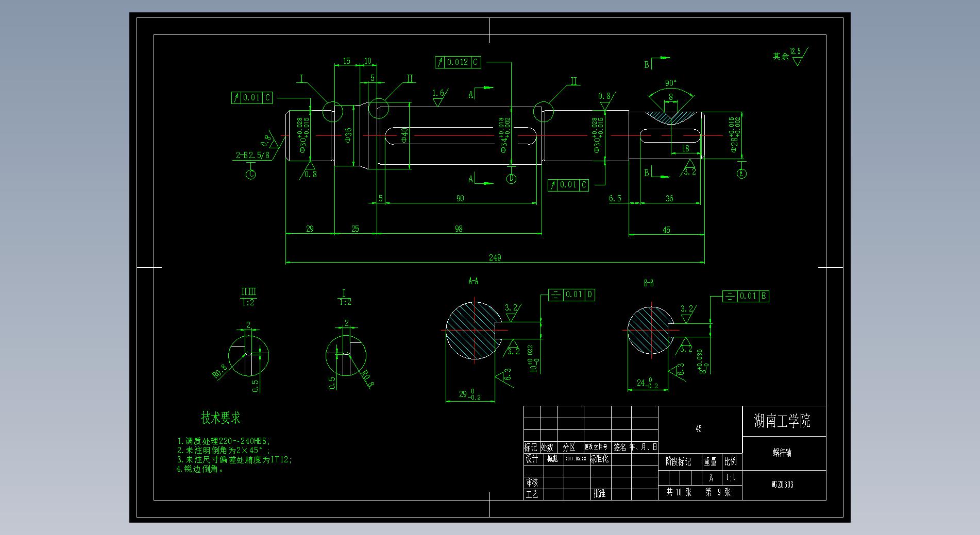This screenshot has width=980, height=535.
Task: Click the designer name "梅彪"
Action: (552, 458)
